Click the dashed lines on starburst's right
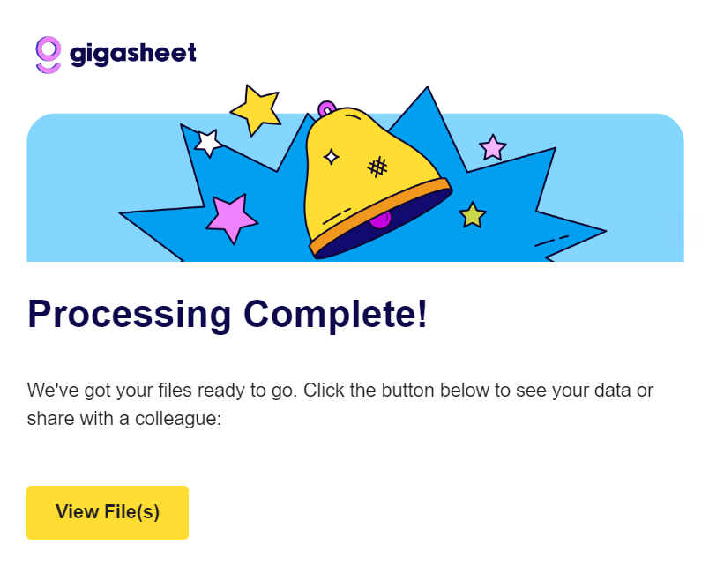This screenshot has height=588, width=709. coord(552,240)
